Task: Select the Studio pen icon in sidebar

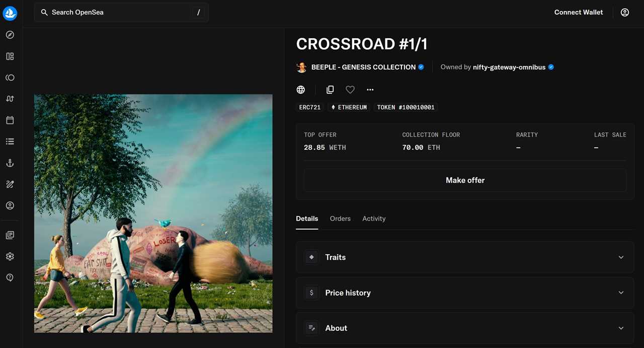Action: click(x=10, y=184)
